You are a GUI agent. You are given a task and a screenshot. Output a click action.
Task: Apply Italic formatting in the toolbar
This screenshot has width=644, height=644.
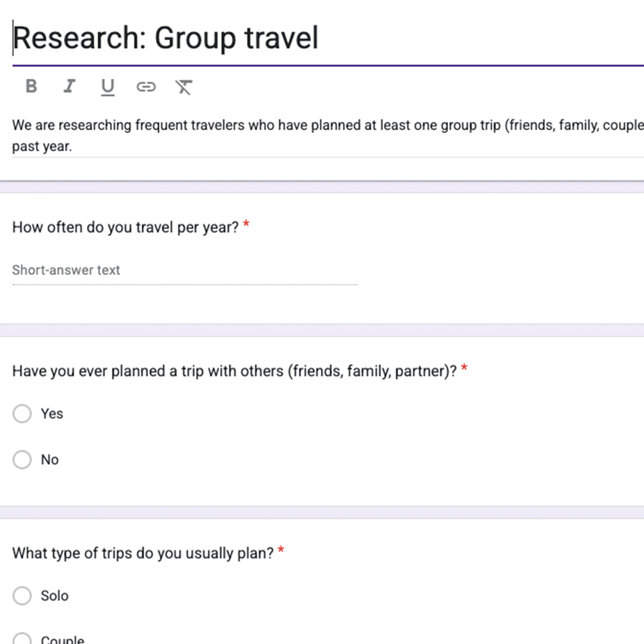click(x=69, y=87)
